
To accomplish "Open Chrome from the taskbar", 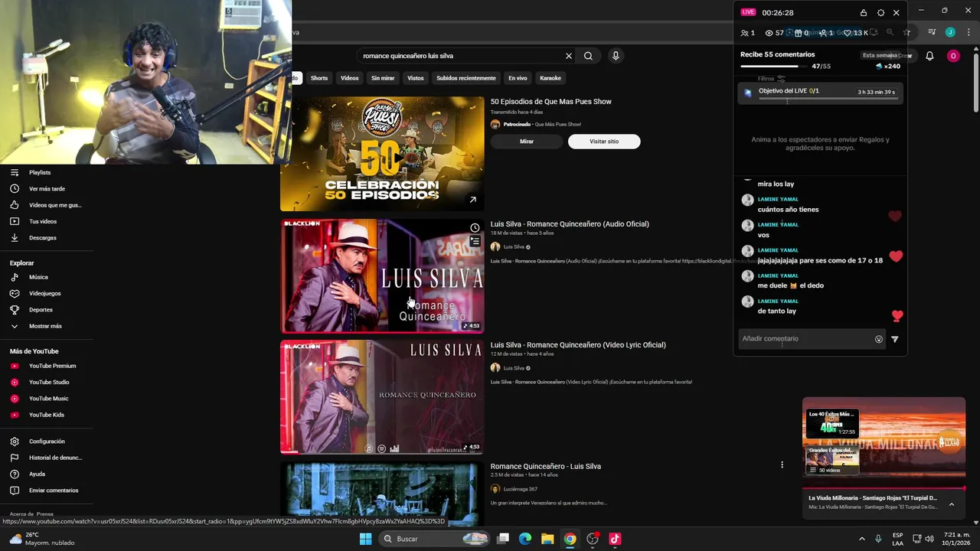I will (x=570, y=539).
